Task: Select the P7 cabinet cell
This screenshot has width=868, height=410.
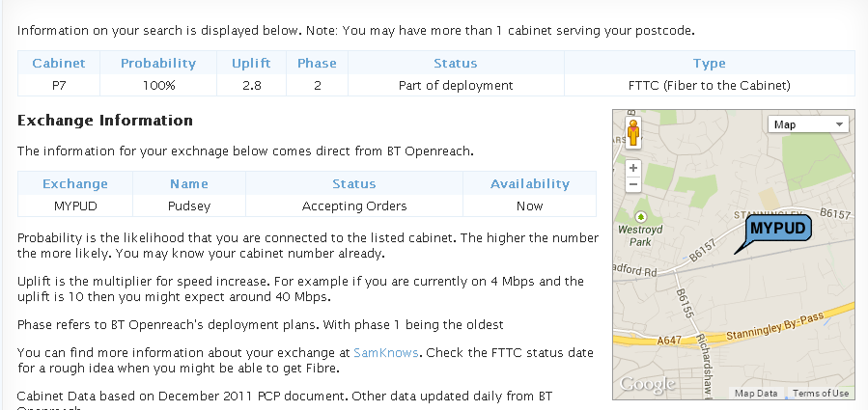Action: pos(59,85)
